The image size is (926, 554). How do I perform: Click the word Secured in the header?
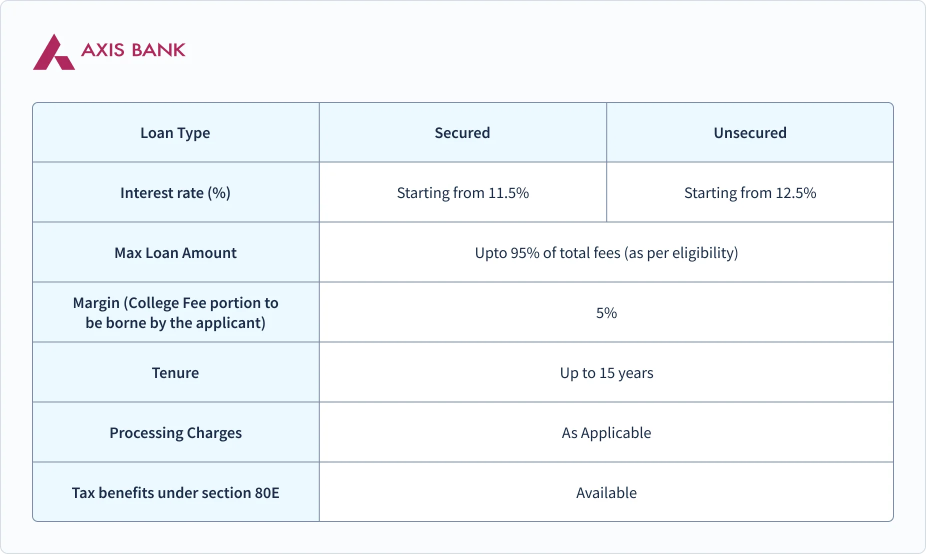click(462, 133)
